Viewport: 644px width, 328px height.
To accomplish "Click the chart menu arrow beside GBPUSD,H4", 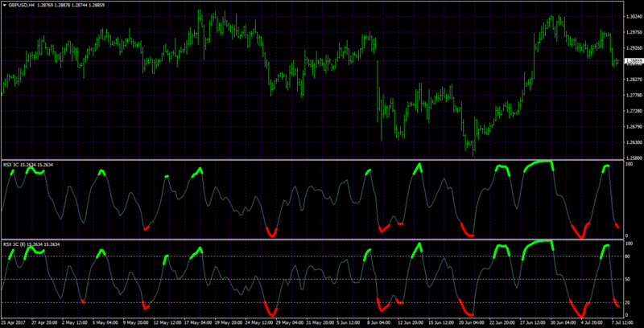I will coord(4,5).
